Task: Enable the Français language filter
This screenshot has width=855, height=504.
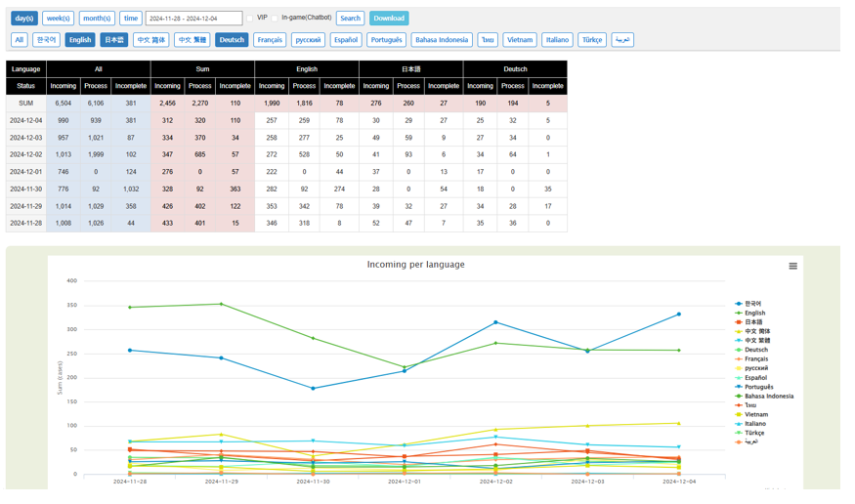Action: coord(270,40)
